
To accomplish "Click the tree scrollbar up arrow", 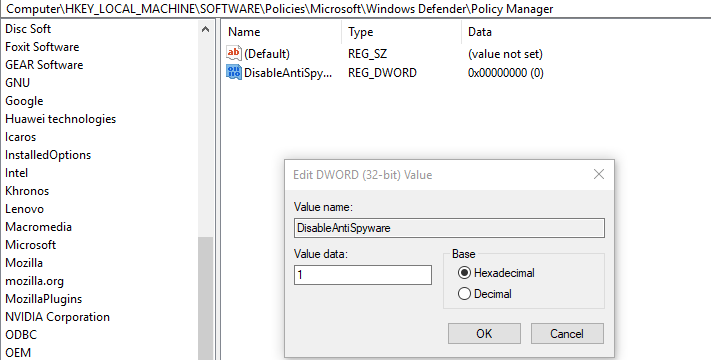I will pos(205,29).
